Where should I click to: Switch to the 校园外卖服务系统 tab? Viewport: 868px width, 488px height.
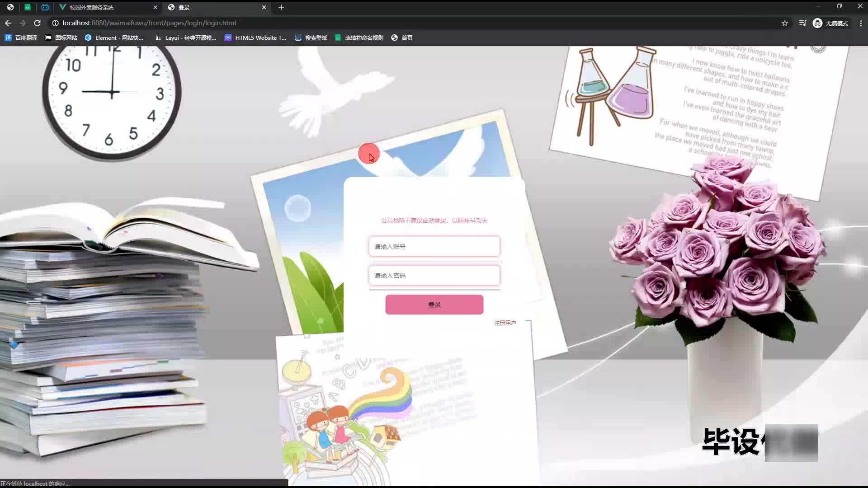click(x=108, y=7)
